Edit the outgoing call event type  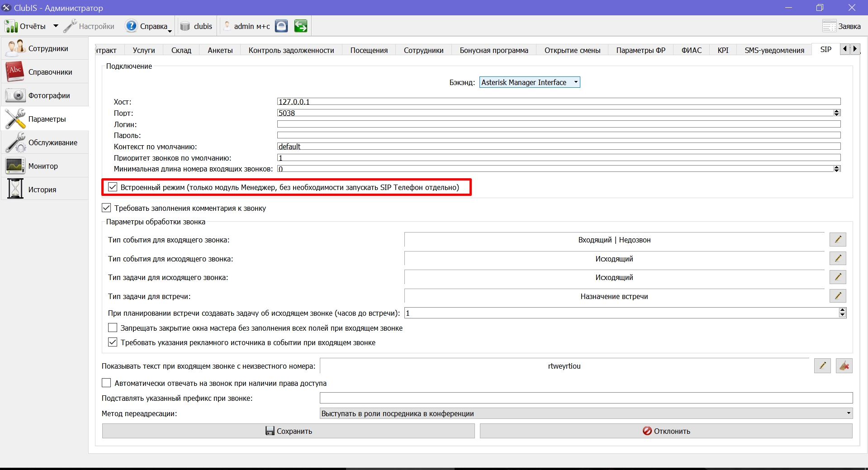(838, 258)
